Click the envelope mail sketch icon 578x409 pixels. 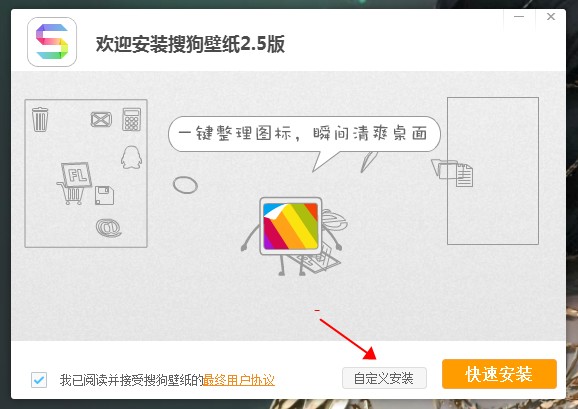click(x=101, y=119)
